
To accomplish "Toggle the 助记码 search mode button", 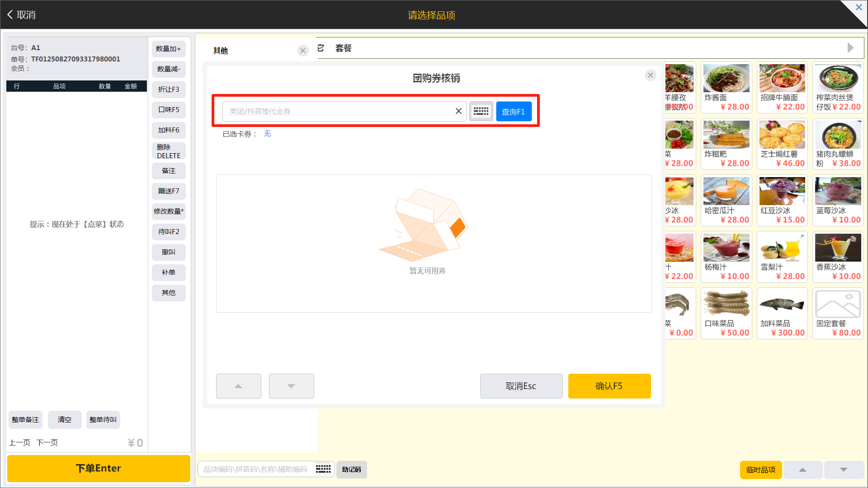I will coord(351,469).
